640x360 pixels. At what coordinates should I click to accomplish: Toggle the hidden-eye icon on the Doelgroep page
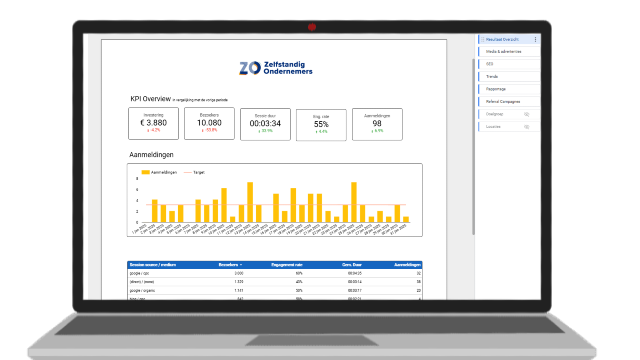tap(527, 114)
